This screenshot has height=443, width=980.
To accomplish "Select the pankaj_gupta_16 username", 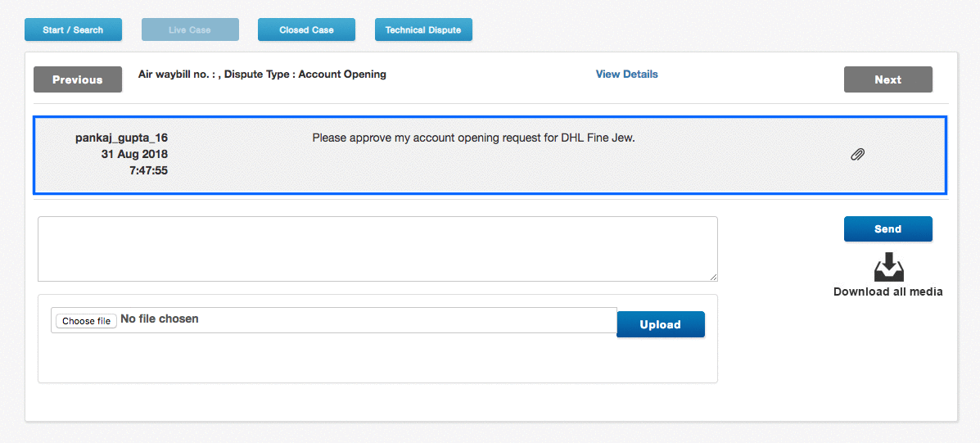I will [121, 138].
